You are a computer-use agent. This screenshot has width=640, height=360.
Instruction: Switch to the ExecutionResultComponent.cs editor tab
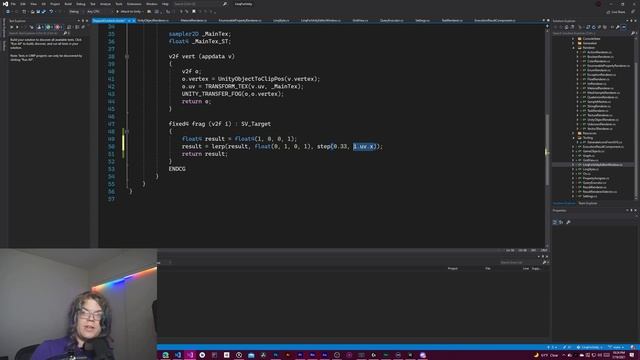[495, 20]
